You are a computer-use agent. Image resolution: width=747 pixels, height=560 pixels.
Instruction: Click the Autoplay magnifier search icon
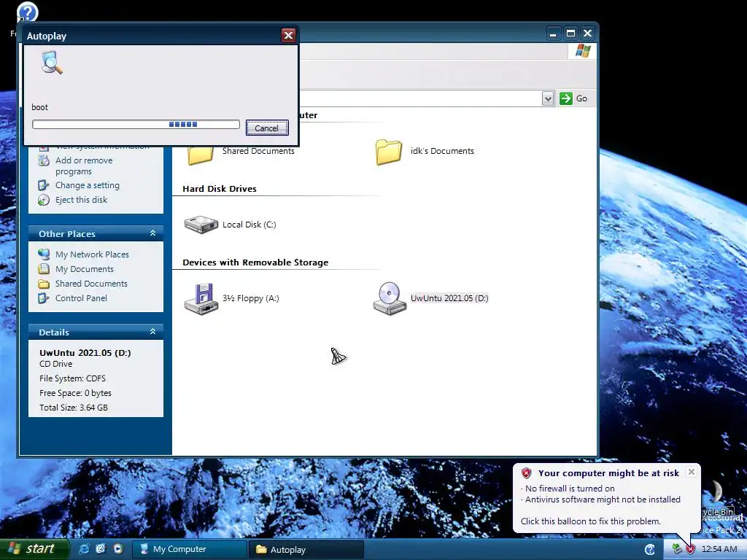coord(52,63)
